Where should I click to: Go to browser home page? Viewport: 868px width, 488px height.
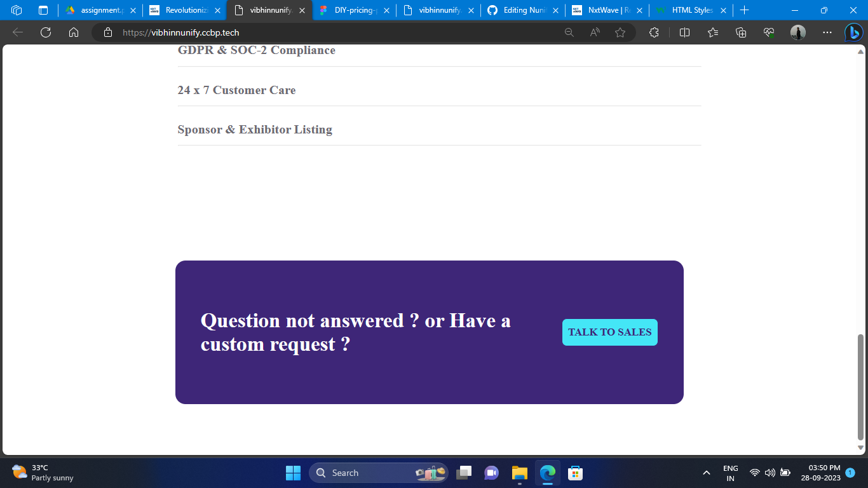point(74,32)
